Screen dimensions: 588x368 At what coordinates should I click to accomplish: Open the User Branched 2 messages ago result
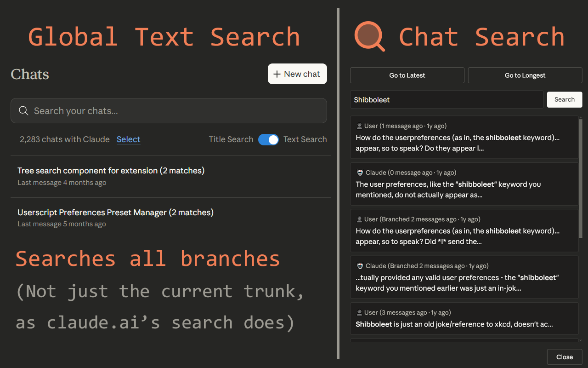pyautogui.click(x=464, y=230)
